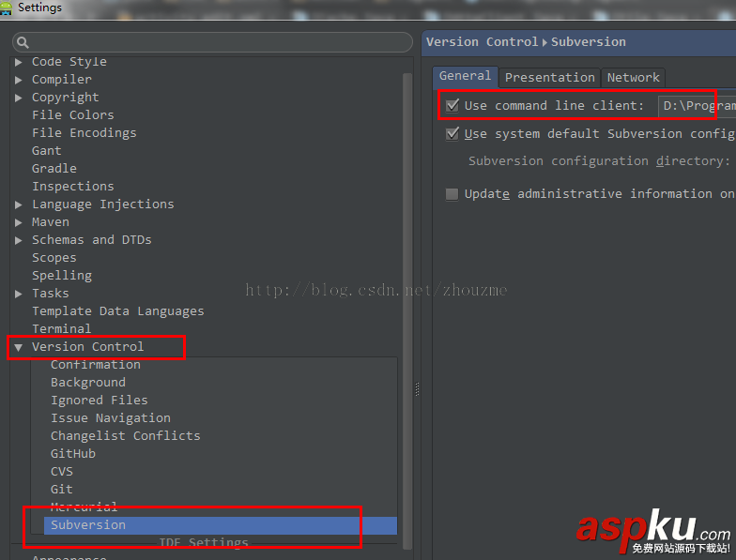Open CVS settings
The image size is (736, 560).
62,472
